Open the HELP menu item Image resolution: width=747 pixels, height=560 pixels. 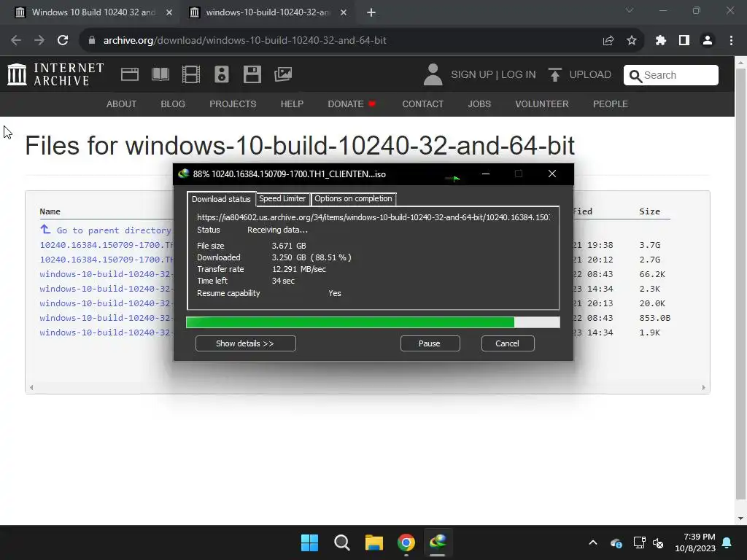click(x=292, y=104)
